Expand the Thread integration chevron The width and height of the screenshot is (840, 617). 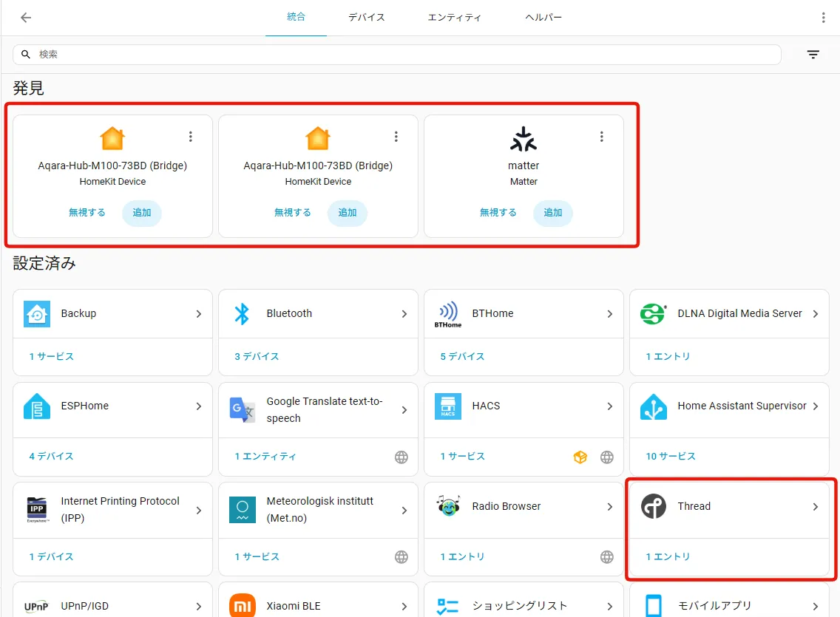point(816,507)
